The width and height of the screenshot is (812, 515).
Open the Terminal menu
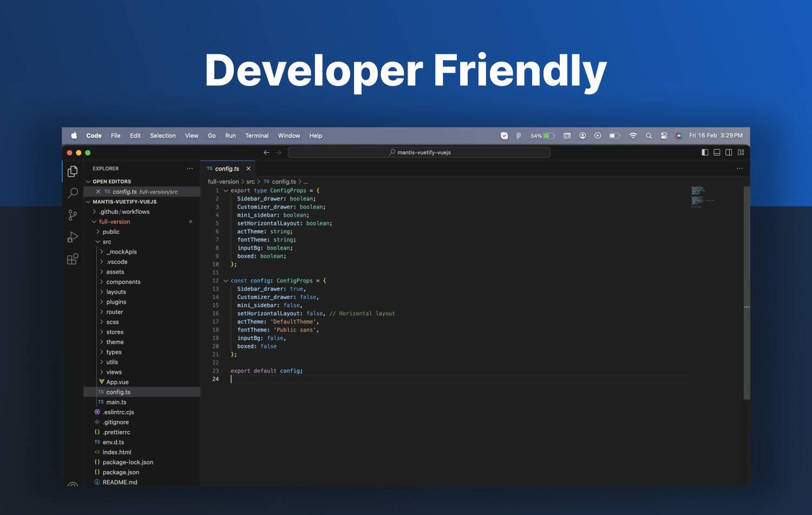coord(256,136)
